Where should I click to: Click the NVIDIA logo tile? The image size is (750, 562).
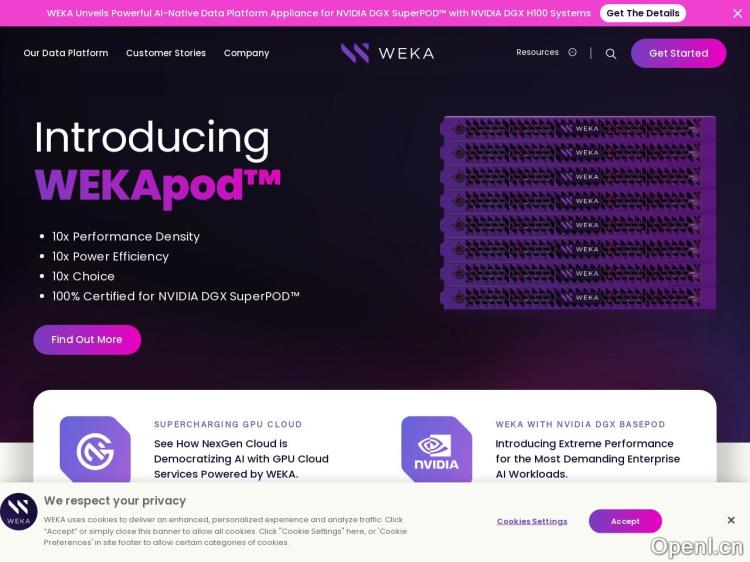[x=437, y=450]
